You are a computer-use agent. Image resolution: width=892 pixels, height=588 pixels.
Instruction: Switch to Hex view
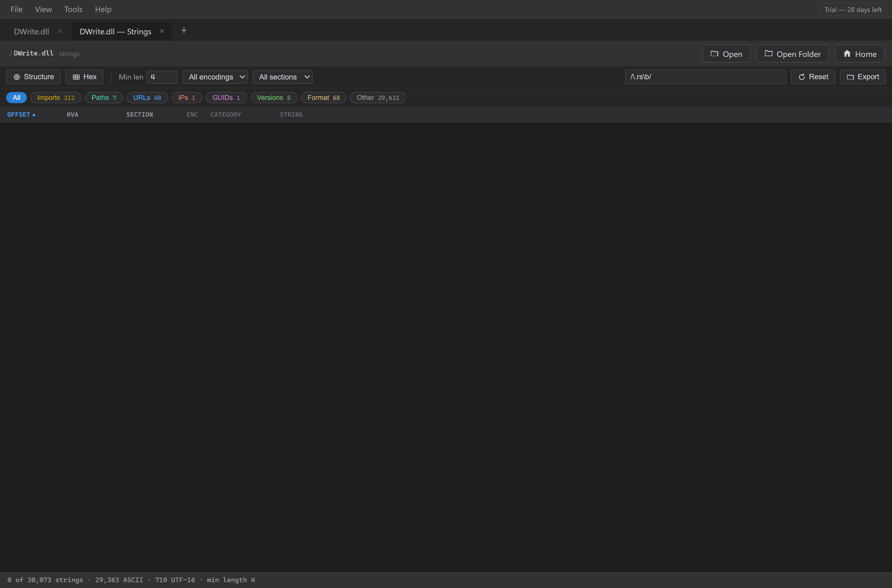coord(85,77)
